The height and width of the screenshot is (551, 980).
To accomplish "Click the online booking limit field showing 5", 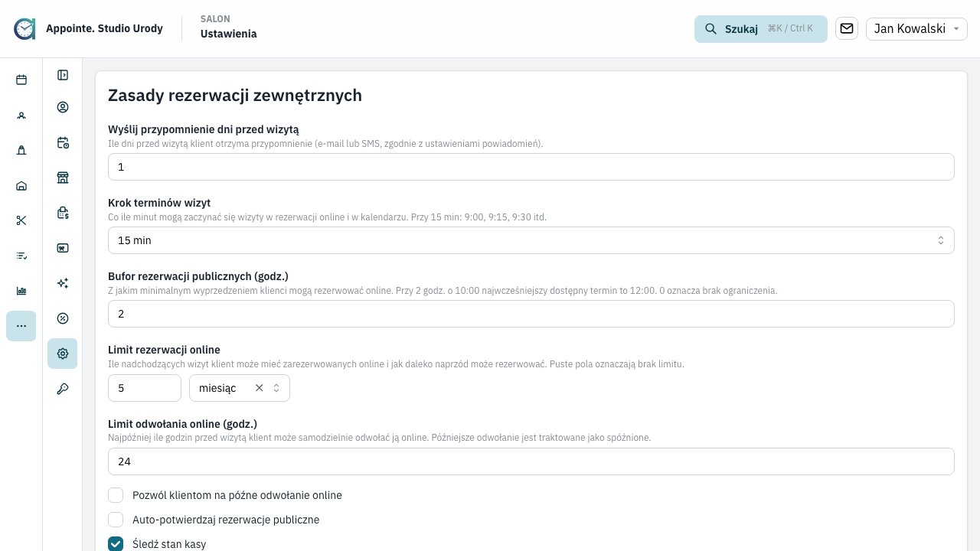I will pos(145,388).
